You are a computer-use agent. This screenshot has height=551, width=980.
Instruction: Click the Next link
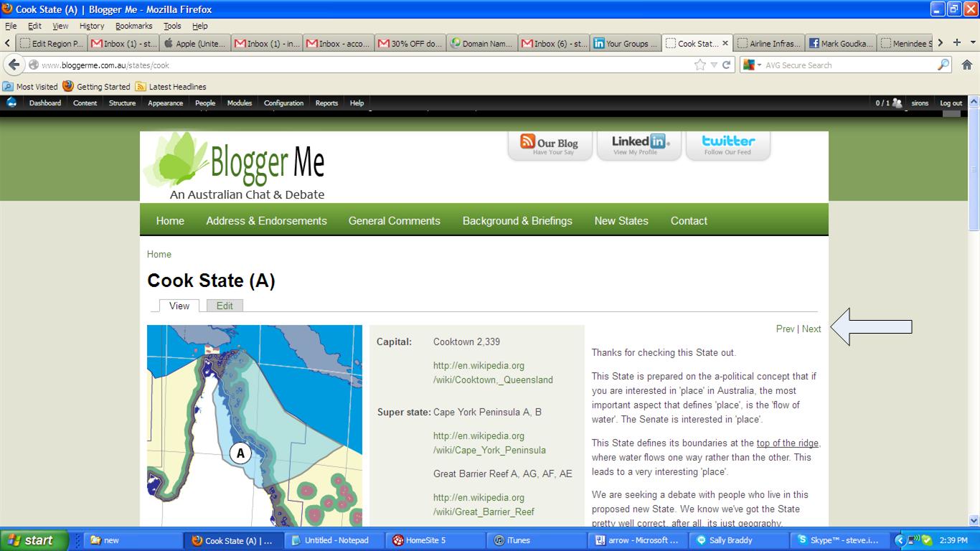point(811,329)
